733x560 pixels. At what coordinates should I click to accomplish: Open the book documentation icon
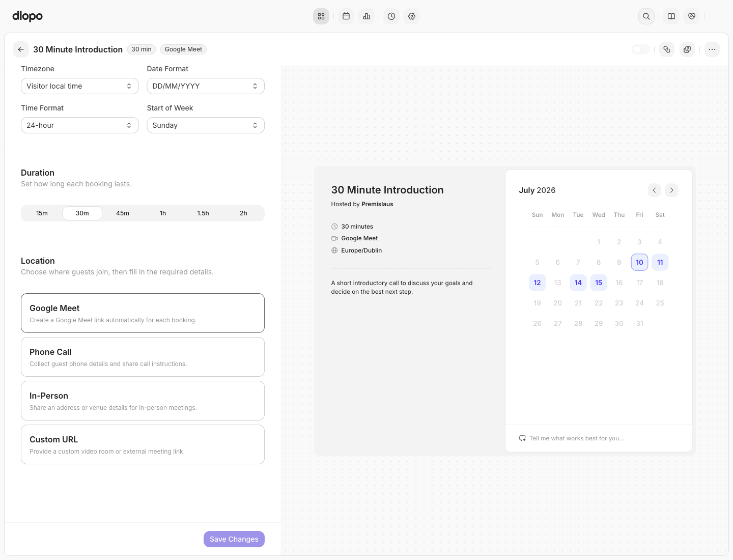pyautogui.click(x=671, y=16)
